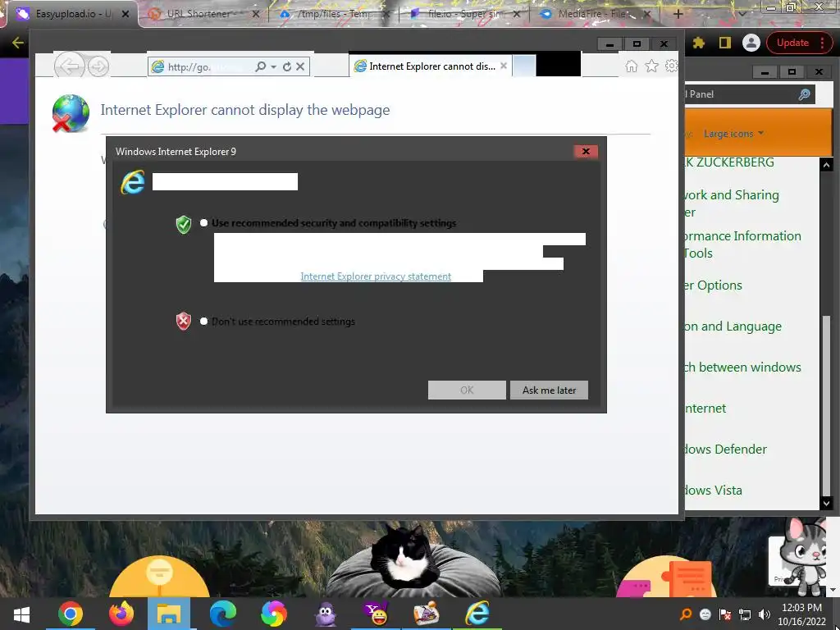The image size is (840, 630).
Task: Close the 'Internet Explorer cannot dis...' tab
Action: tap(504, 66)
